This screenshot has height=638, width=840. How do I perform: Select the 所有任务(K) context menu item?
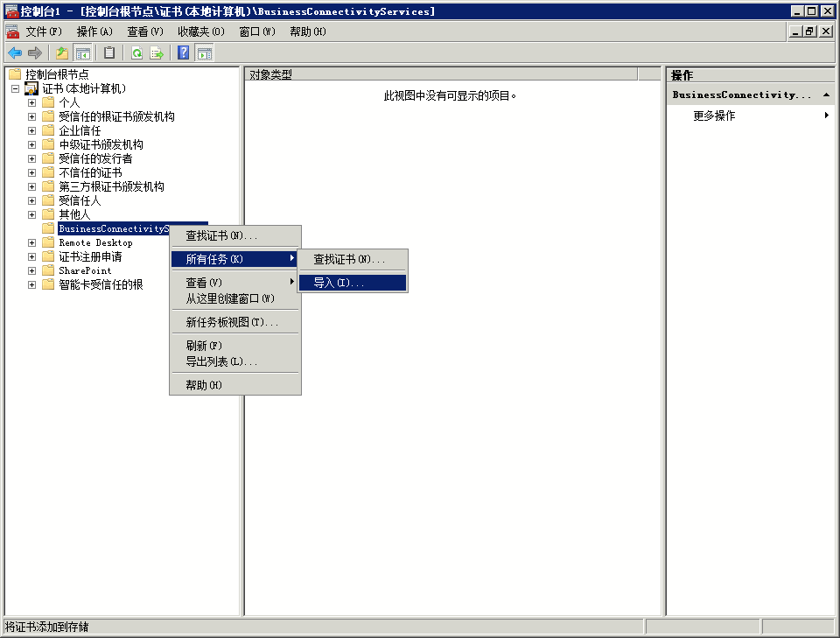click(234, 259)
